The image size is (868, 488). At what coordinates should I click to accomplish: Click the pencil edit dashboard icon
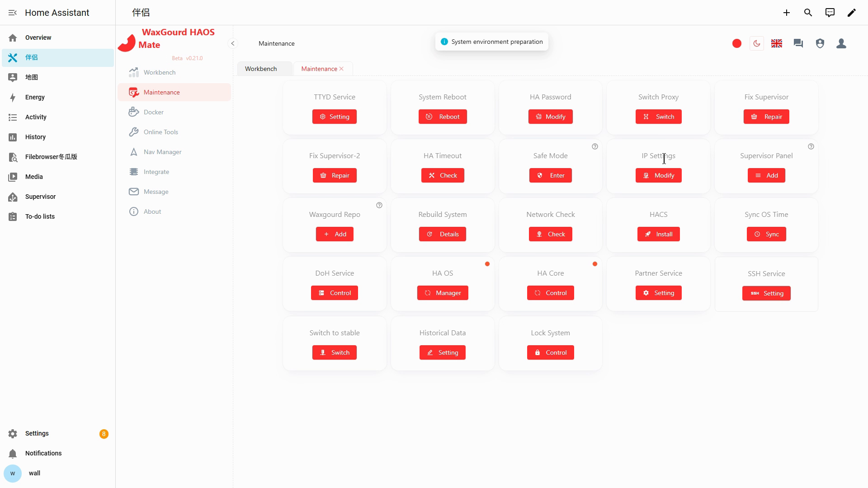tap(852, 13)
